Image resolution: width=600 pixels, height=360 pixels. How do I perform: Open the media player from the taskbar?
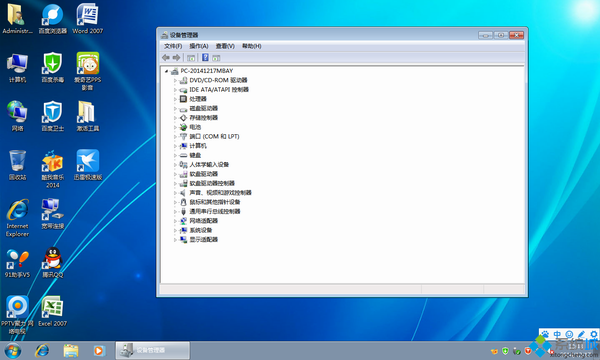click(99, 350)
